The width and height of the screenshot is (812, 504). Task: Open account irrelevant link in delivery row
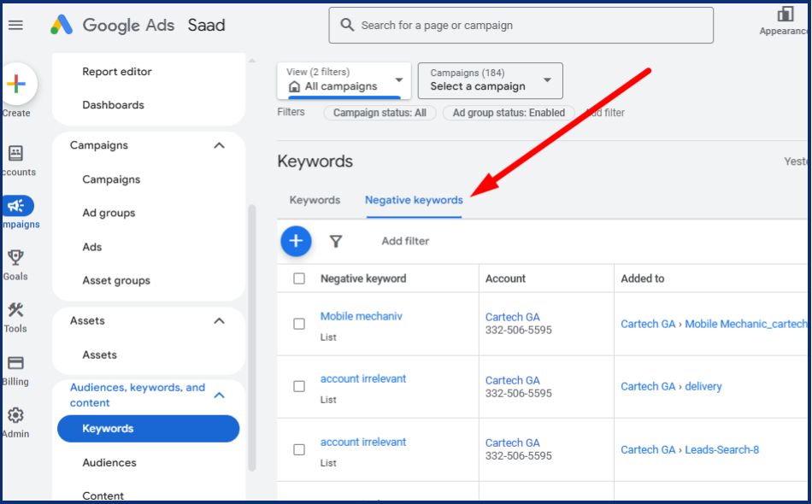[363, 378]
